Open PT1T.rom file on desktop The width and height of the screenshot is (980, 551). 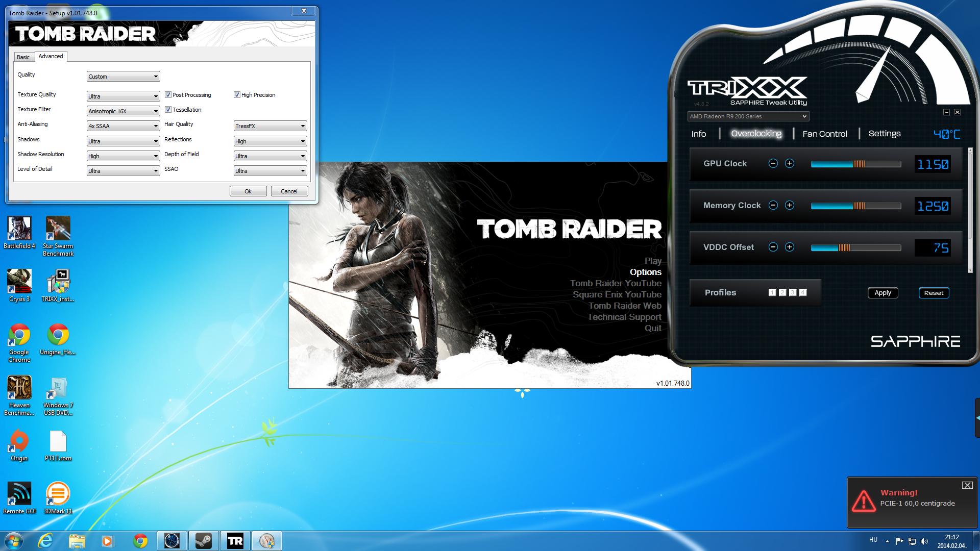click(x=58, y=445)
